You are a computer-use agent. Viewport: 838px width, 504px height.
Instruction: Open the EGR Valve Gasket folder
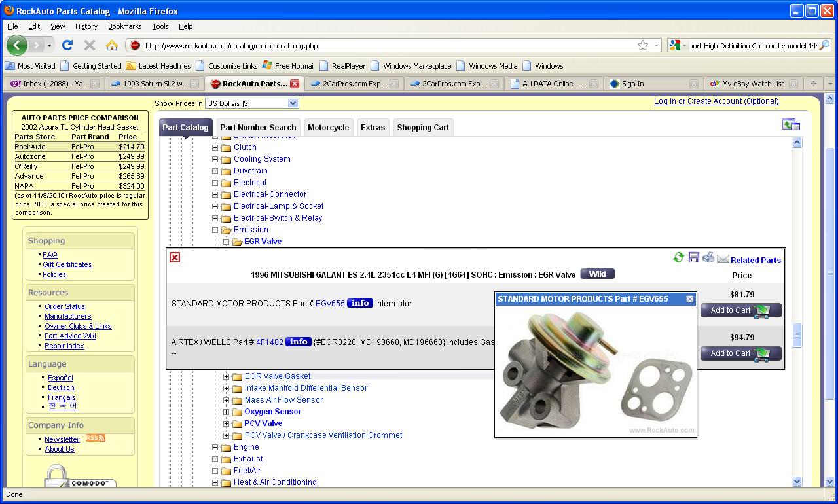[x=278, y=376]
